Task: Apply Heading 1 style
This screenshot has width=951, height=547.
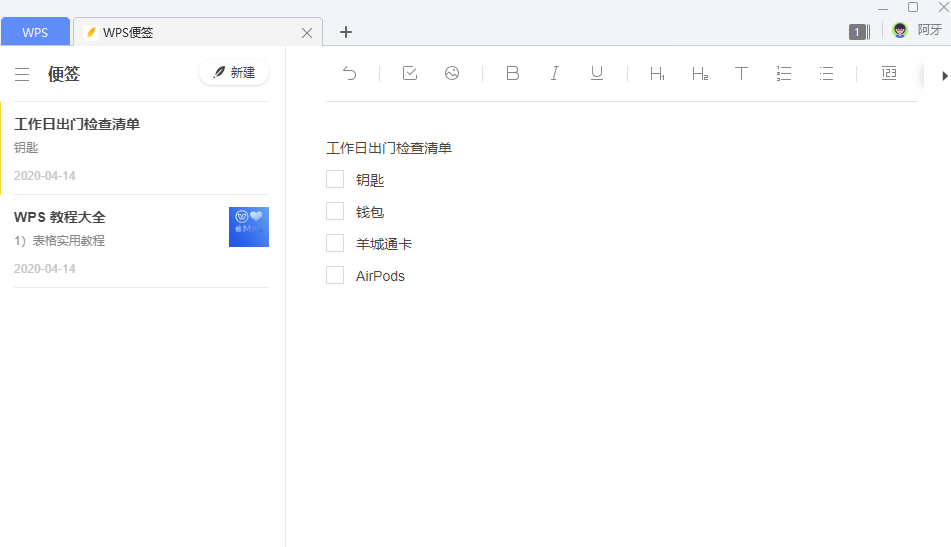Action: pyautogui.click(x=657, y=73)
